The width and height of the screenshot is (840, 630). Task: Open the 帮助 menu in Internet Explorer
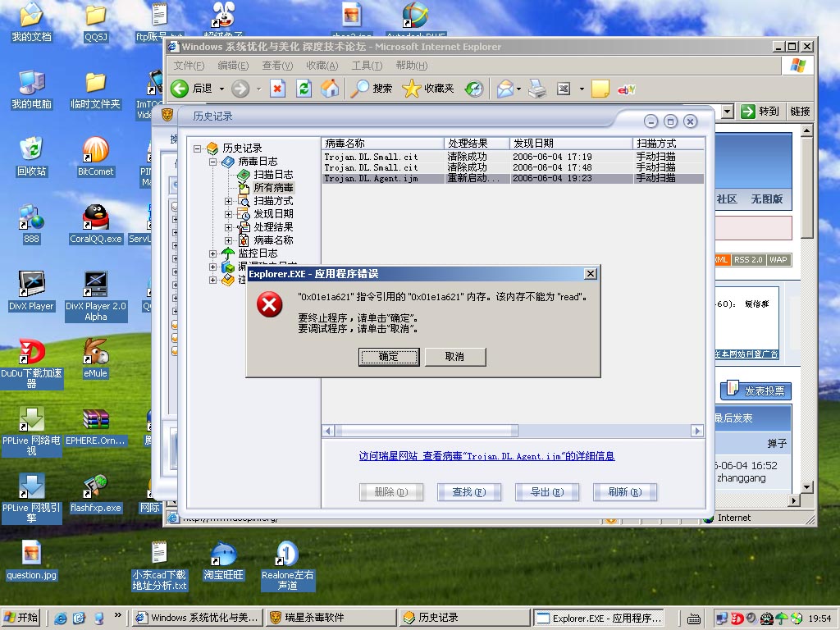pyautogui.click(x=411, y=66)
